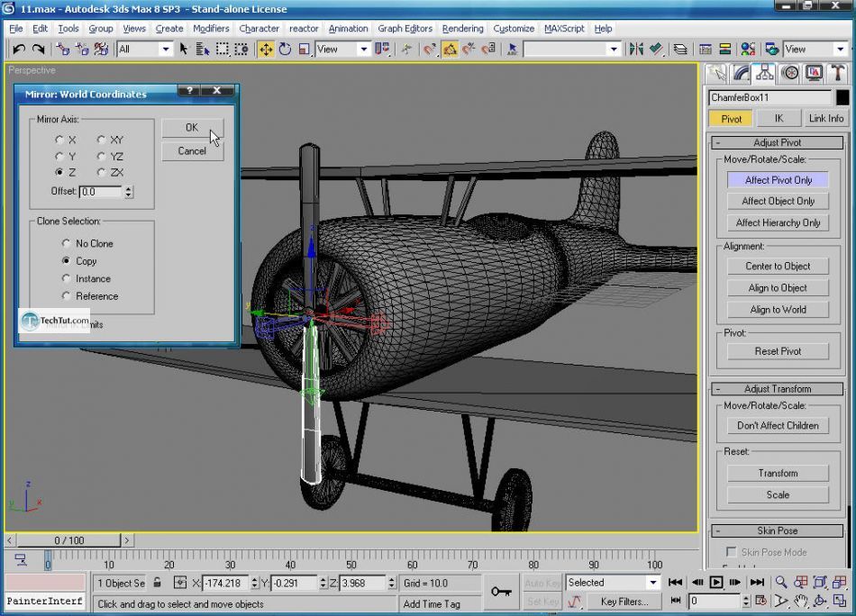Click the ChamferBox11 object name field

(x=769, y=97)
